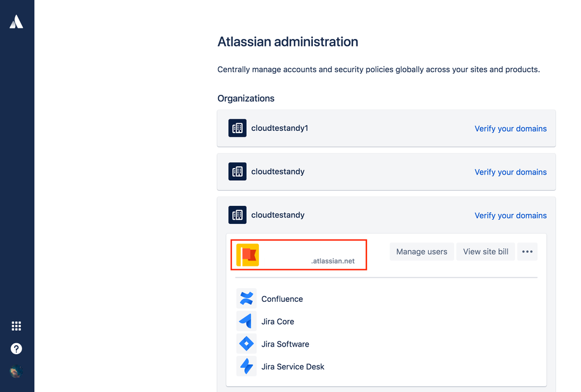Open the site's more options ellipsis menu
This screenshot has width=581, height=392.
point(527,252)
